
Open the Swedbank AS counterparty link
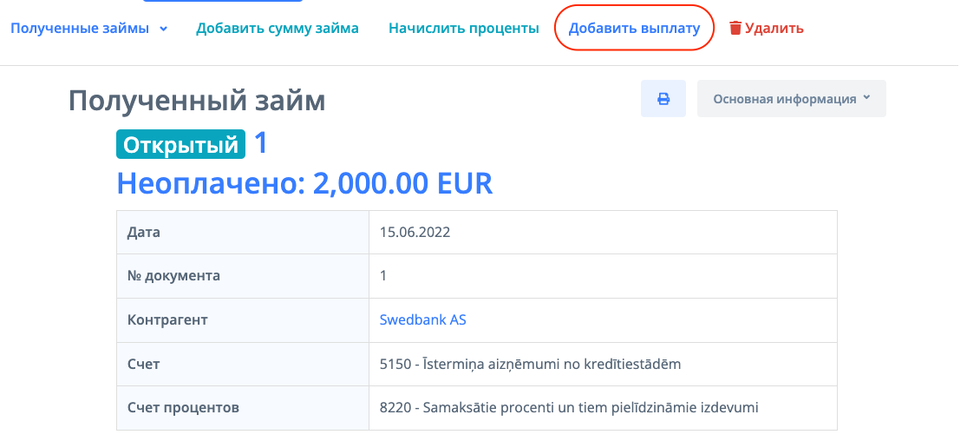(423, 319)
